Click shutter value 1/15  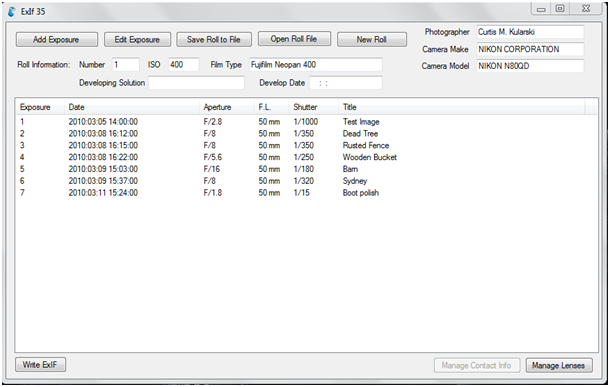coord(301,193)
